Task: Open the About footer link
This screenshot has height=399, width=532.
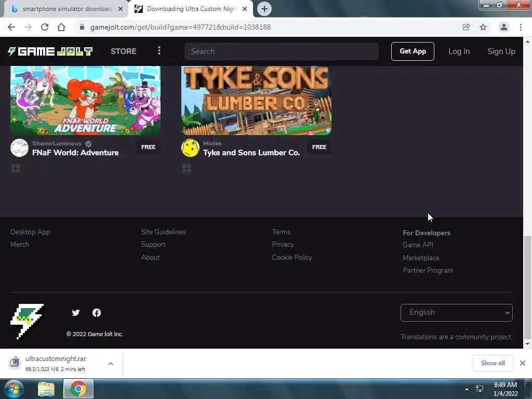Action: 151,257
